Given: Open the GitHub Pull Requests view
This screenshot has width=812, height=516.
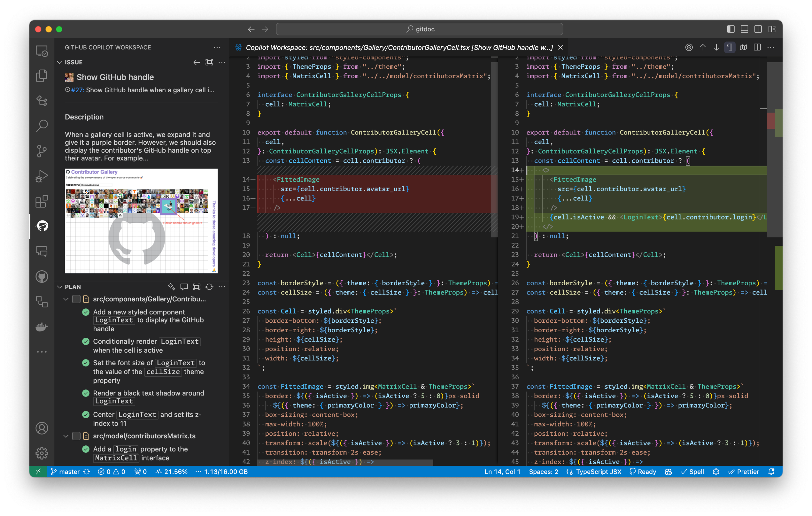Looking at the screenshot, I should (42, 276).
